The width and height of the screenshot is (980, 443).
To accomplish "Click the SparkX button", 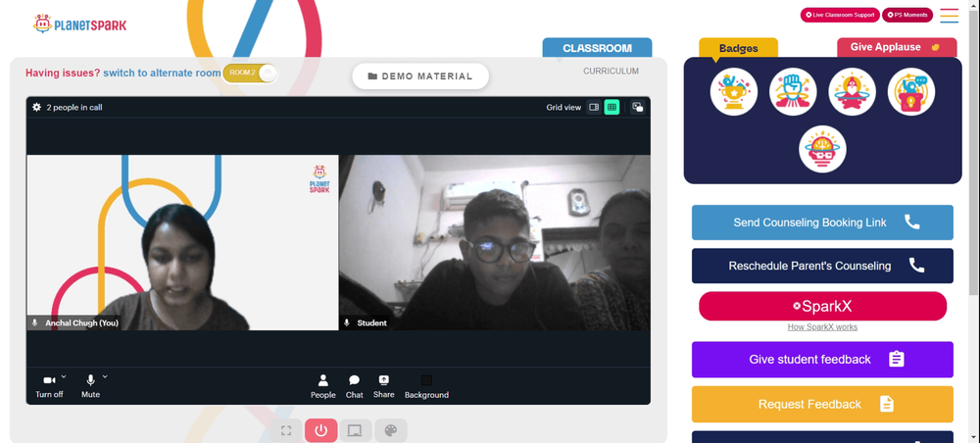I will pyautogui.click(x=822, y=306).
